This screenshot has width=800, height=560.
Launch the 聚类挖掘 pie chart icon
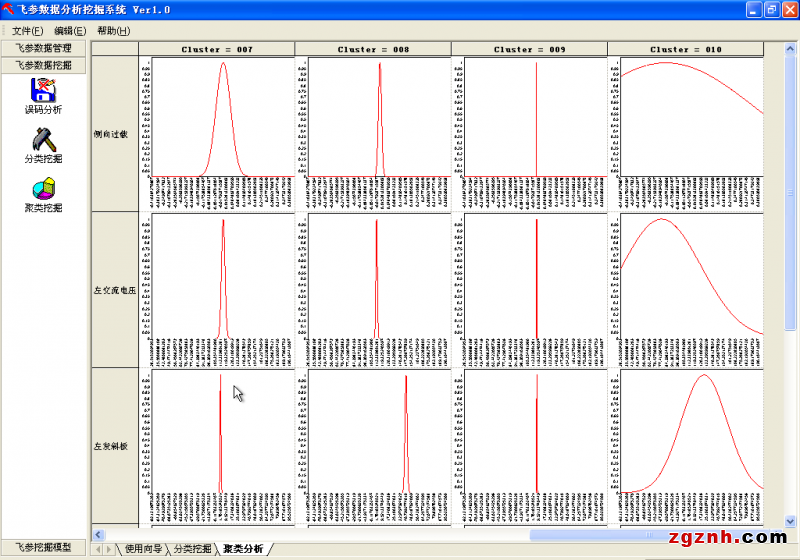(x=43, y=189)
